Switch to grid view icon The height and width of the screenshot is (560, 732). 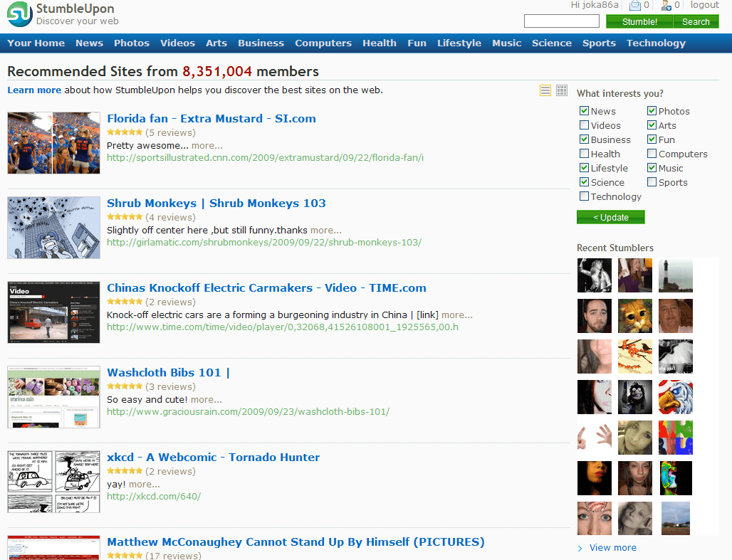562,90
